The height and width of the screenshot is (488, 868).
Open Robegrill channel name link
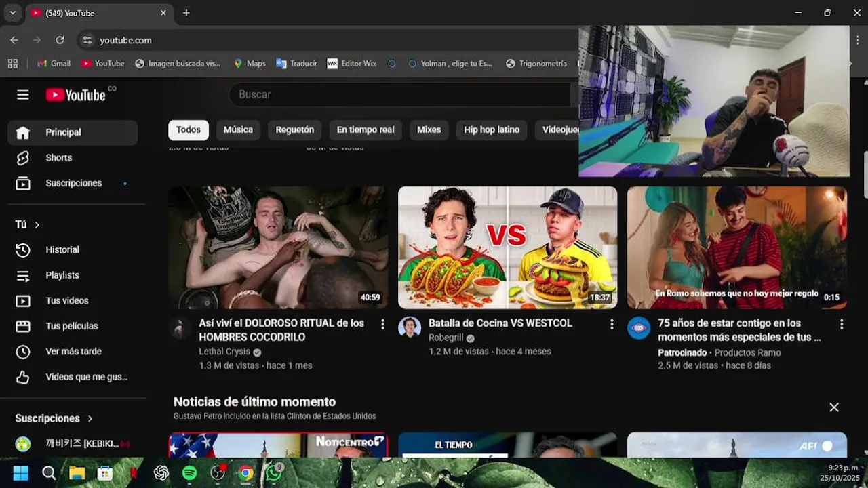(x=446, y=338)
